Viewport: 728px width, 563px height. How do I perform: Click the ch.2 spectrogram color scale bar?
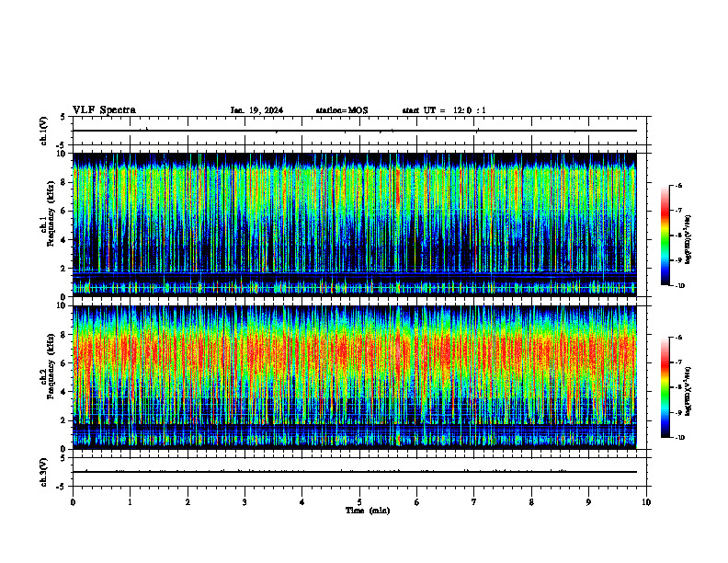point(665,387)
